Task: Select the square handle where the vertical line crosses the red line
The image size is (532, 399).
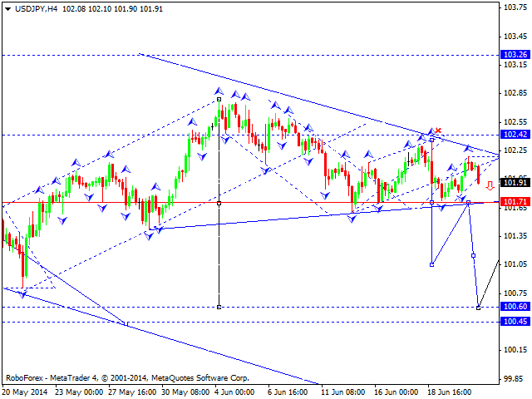Action: point(219,203)
